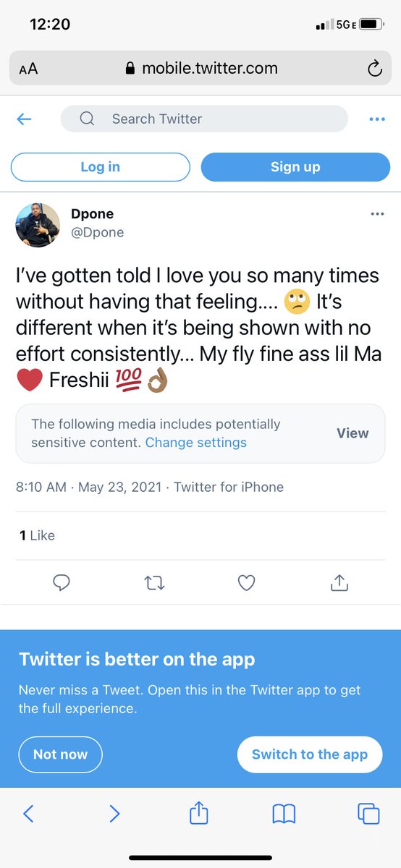Viewport: 401px width, 868px height.
Task: Open Safari share sheet in bottom toolbar
Action: click(198, 813)
